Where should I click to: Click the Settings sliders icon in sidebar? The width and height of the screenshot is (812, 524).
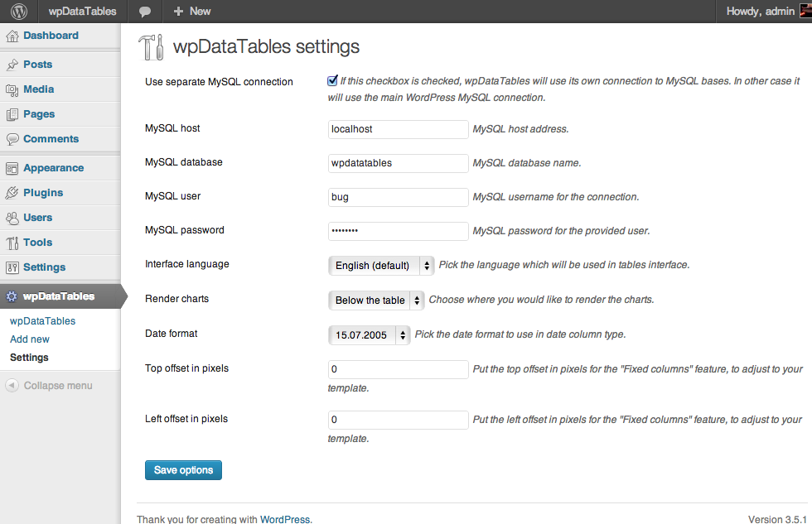tap(12, 267)
